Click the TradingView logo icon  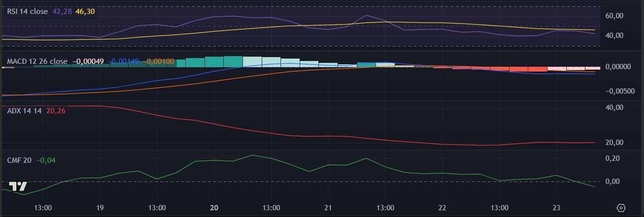click(x=18, y=187)
